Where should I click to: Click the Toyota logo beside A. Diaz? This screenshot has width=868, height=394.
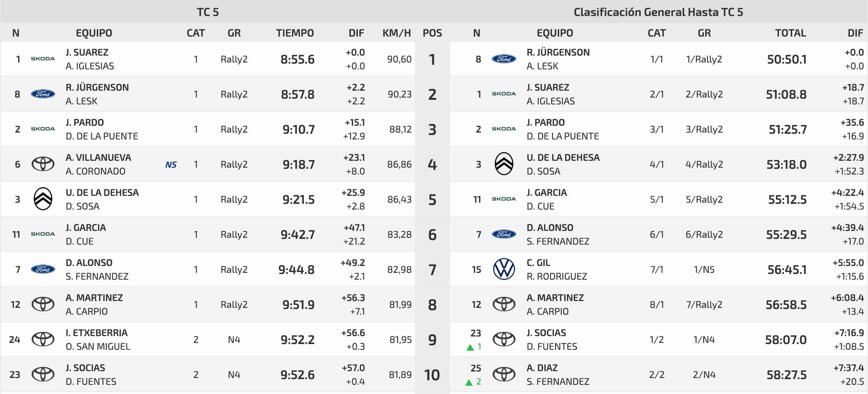click(504, 374)
